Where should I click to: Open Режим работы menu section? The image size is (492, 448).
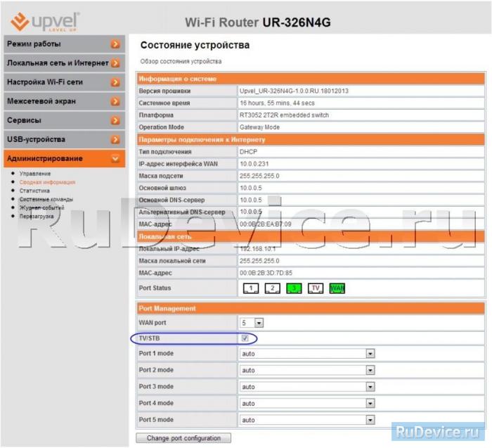65,44
